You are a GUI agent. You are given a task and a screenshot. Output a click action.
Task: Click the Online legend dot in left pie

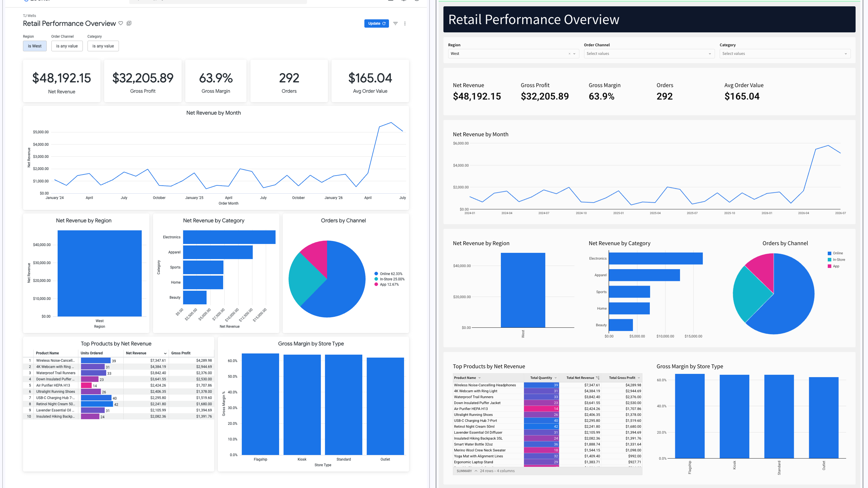pyautogui.click(x=376, y=274)
